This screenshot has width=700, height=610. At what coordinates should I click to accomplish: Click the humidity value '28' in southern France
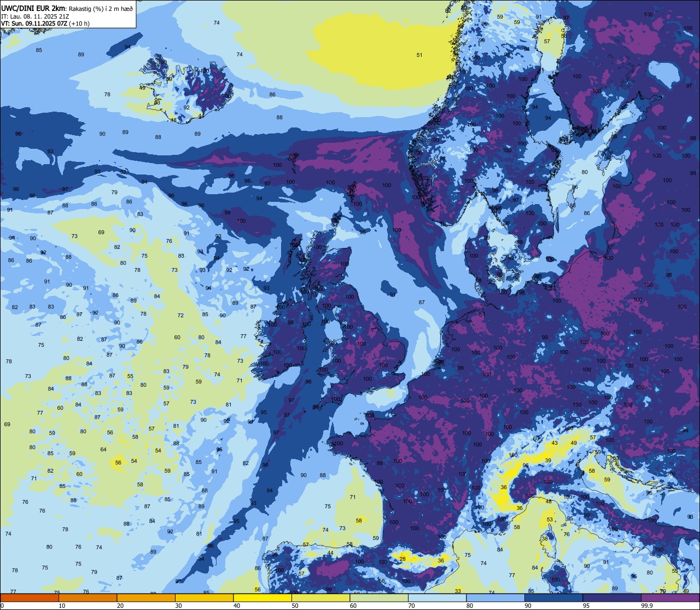(x=402, y=559)
